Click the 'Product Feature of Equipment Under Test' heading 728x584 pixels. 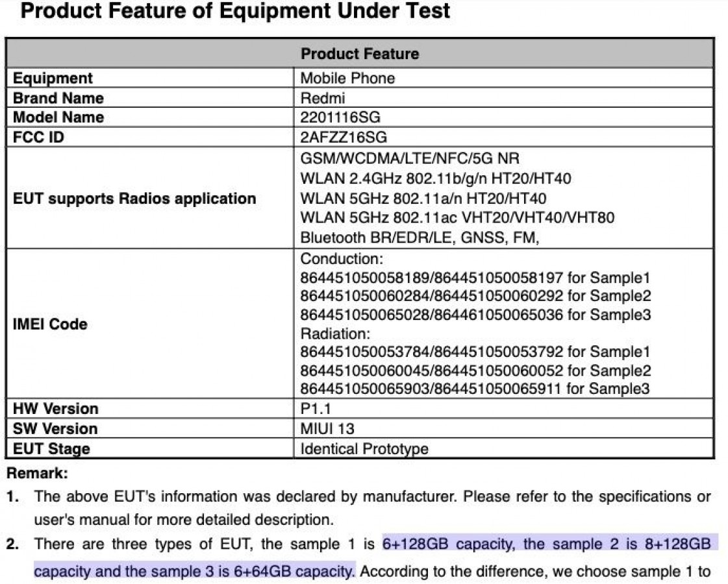click(x=236, y=11)
